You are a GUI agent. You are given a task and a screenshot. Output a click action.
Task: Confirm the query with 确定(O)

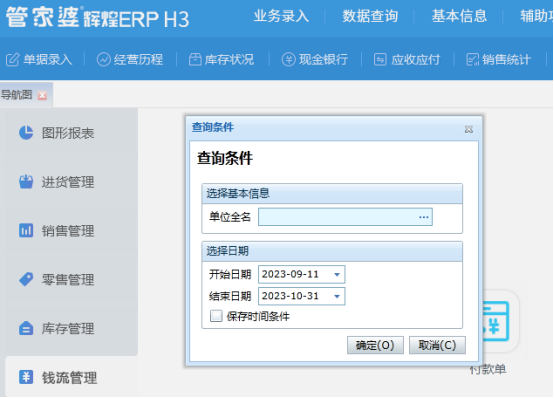pyautogui.click(x=375, y=345)
